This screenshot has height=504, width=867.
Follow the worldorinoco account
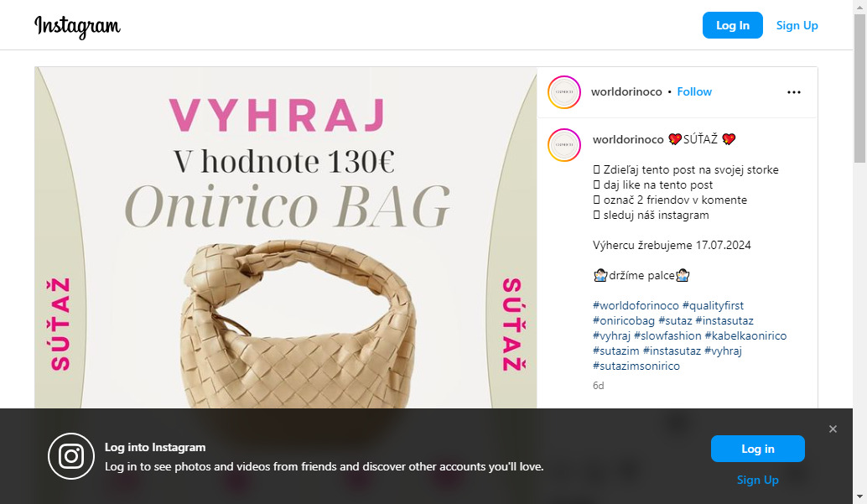pyautogui.click(x=694, y=92)
